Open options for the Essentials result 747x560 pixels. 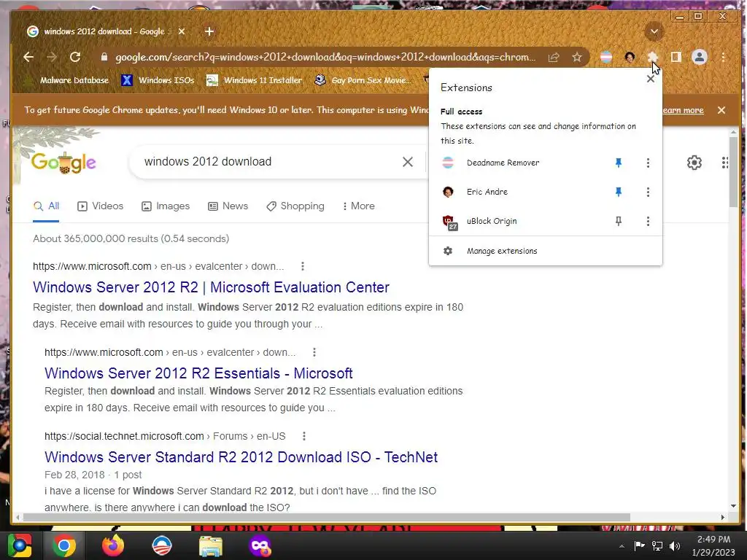tap(314, 352)
